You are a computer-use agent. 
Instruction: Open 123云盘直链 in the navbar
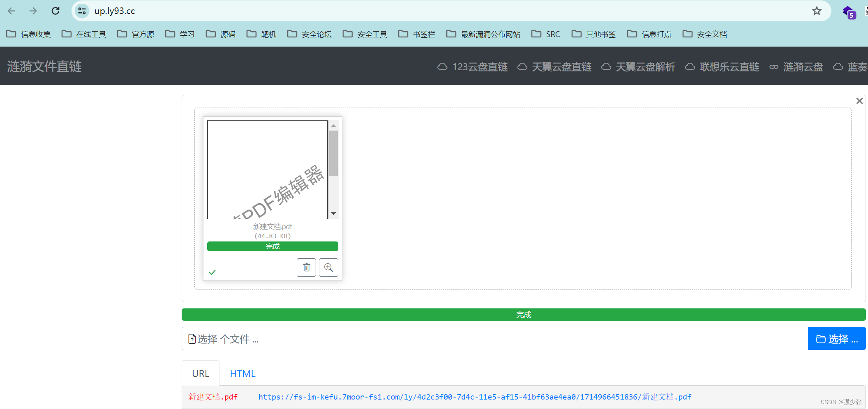click(x=473, y=67)
